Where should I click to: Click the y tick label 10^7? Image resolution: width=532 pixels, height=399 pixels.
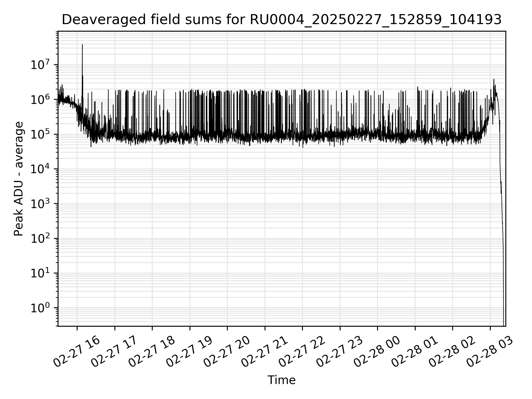point(40,64)
